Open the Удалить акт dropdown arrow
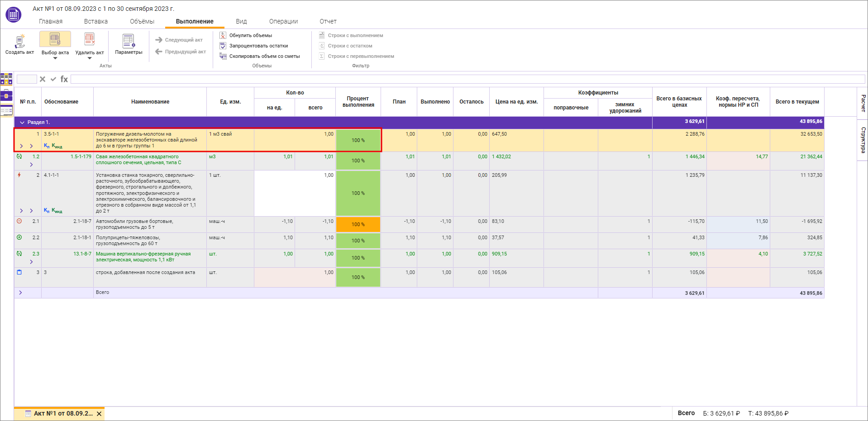The image size is (868, 421). [x=90, y=58]
